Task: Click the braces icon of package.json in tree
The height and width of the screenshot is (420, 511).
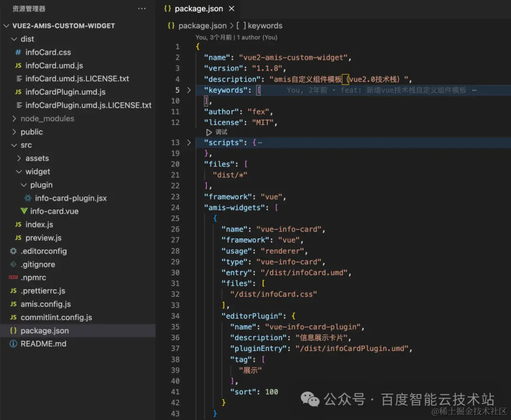Action: tap(13, 331)
